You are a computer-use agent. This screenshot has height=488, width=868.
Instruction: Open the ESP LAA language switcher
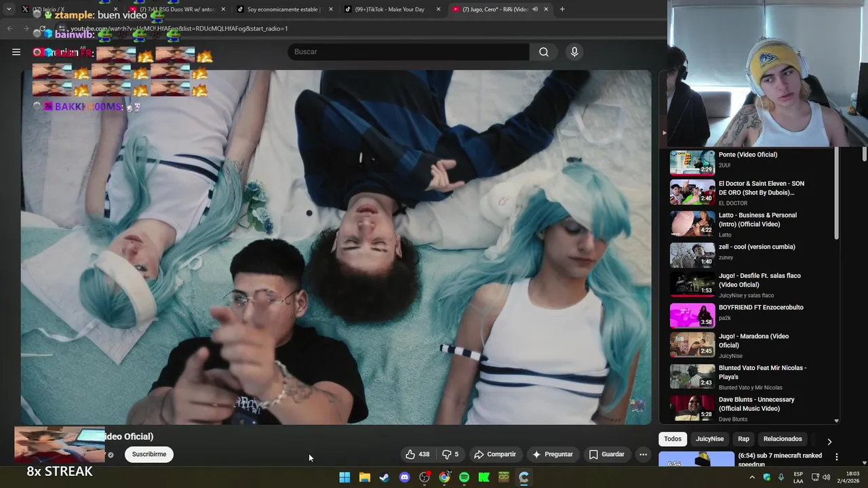[798, 477]
